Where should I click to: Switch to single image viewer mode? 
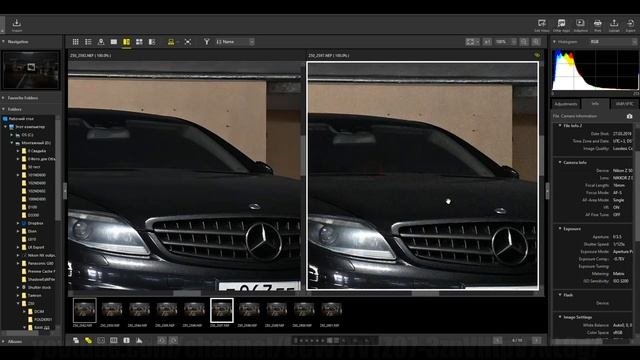click(x=114, y=42)
